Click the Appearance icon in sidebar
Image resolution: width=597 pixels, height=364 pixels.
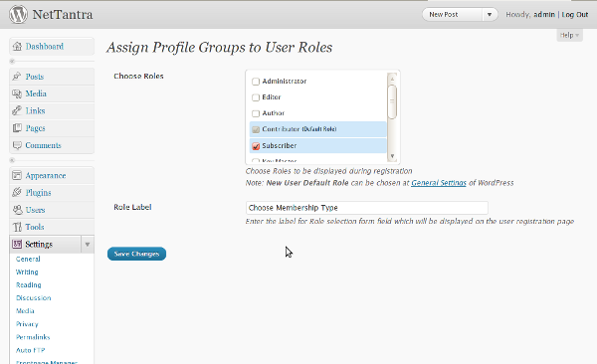pos(17,175)
